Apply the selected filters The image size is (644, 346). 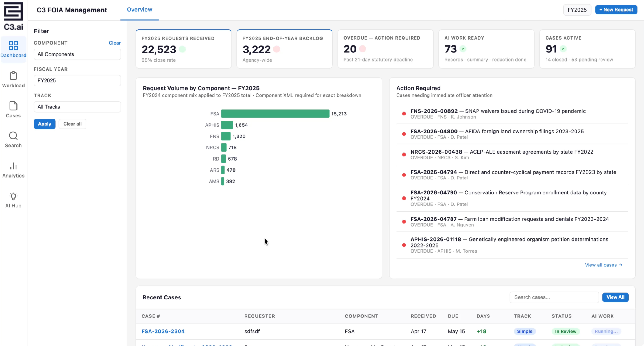pyautogui.click(x=45, y=124)
